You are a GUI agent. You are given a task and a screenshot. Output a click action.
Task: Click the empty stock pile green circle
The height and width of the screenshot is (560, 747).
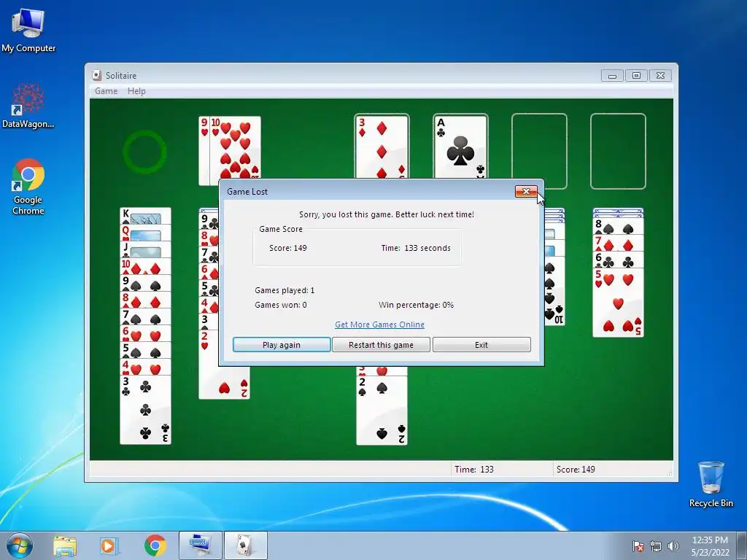145,152
